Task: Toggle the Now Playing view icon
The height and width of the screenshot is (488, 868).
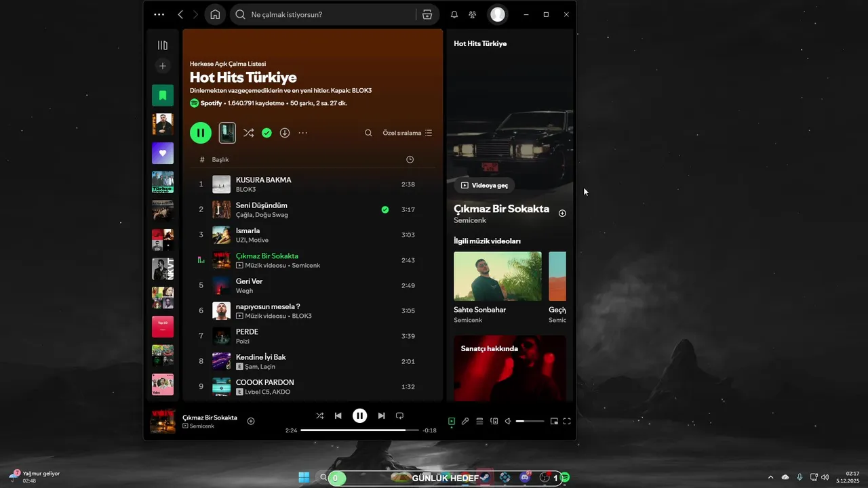Action: coord(452,422)
